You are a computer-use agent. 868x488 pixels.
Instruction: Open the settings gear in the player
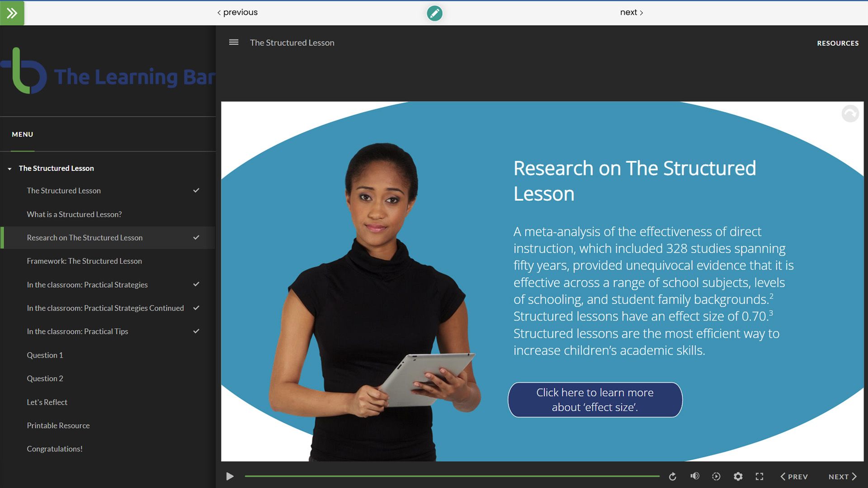(x=738, y=476)
